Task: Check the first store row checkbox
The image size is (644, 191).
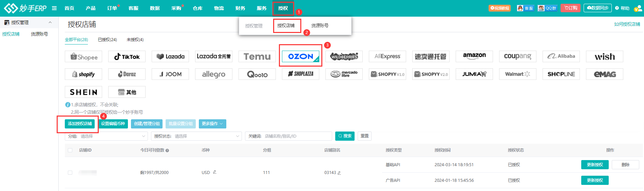Action: [x=70, y=173]
